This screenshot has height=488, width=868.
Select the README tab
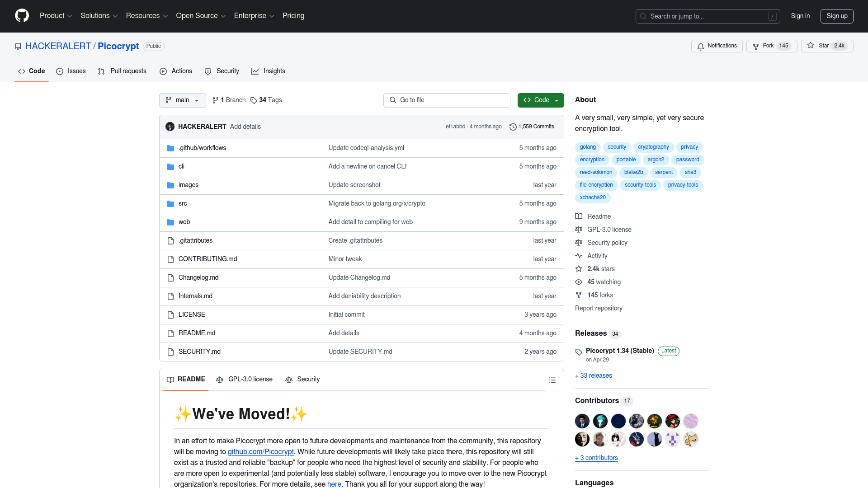(186, 379)
